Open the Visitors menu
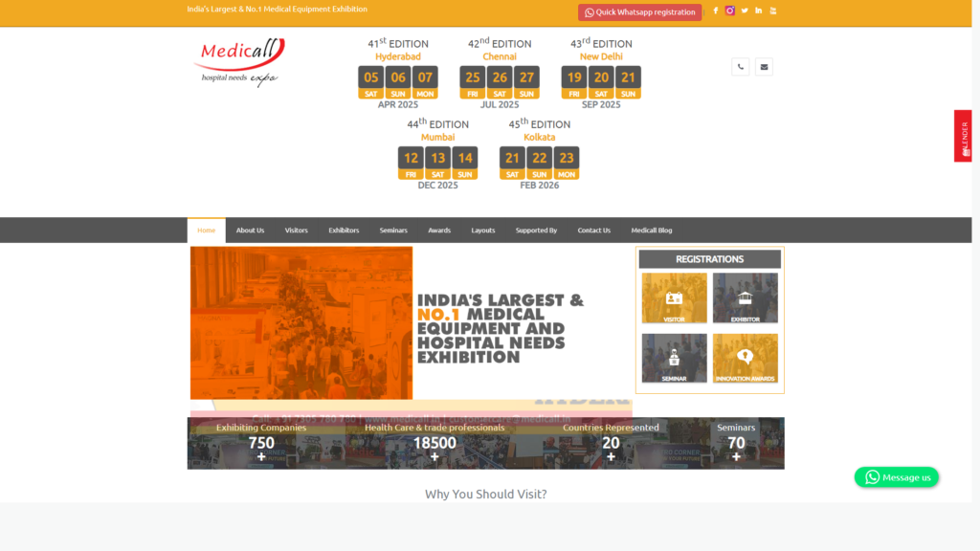The image size is (980, 551). click(x=297, y=230)
